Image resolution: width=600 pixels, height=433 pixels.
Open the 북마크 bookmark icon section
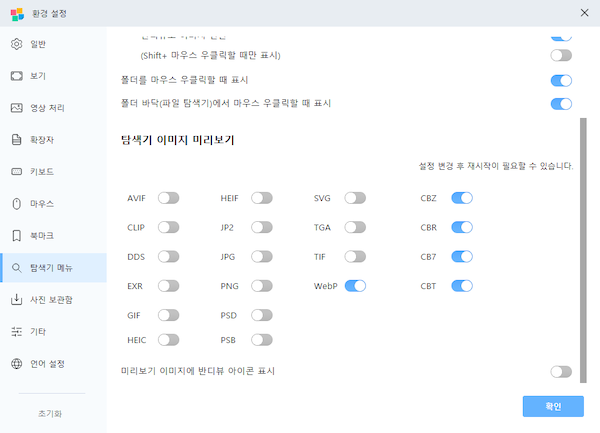tap(16, 235)
